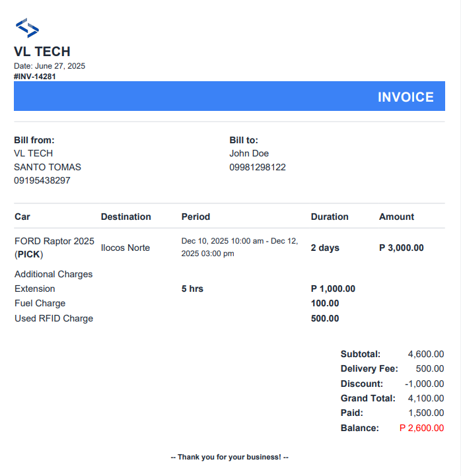Select the invoice number #INV-14281
This screenshot has width=461, height=476.
[x=34, y=77]
